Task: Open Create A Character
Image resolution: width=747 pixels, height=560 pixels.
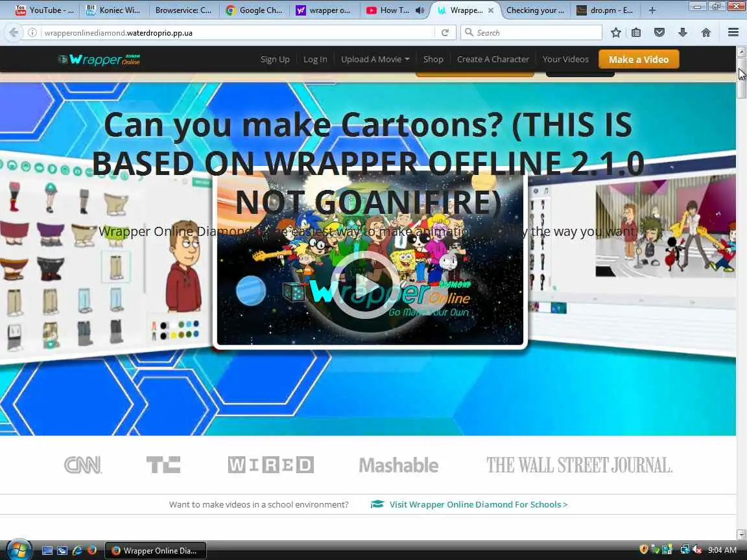Action: (493, 59)
